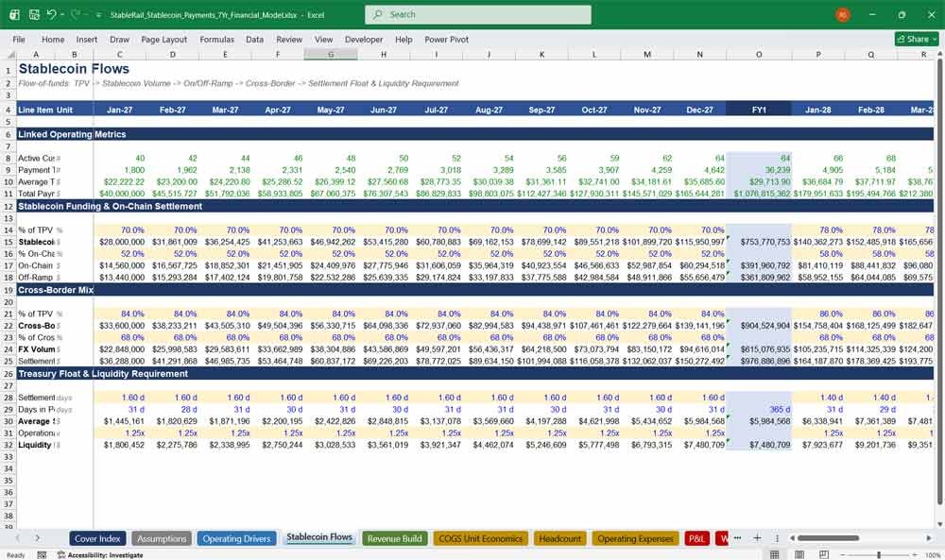This screenshot has height=560, width=945.
Task: Open the Review ribbon tab
Action: coord(289,39)
